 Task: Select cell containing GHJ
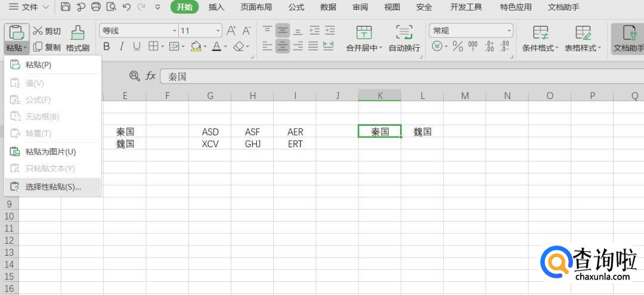click(253, 144)
